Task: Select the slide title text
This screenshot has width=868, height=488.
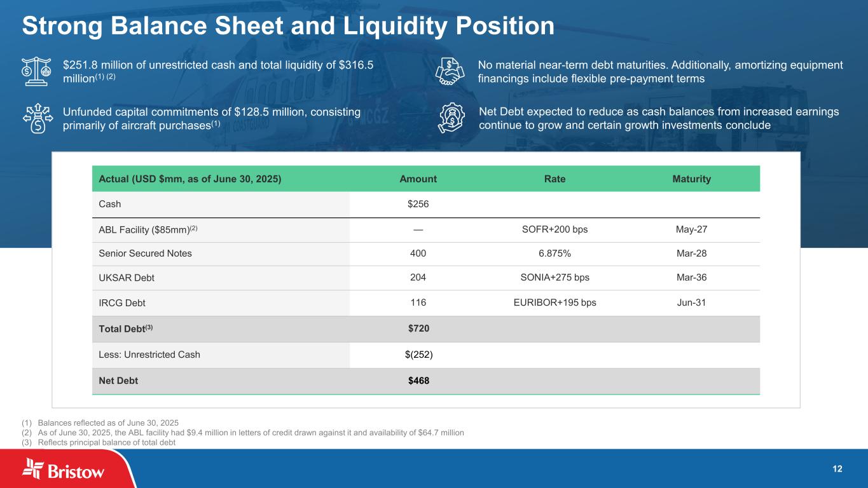Action: point(288,26)
